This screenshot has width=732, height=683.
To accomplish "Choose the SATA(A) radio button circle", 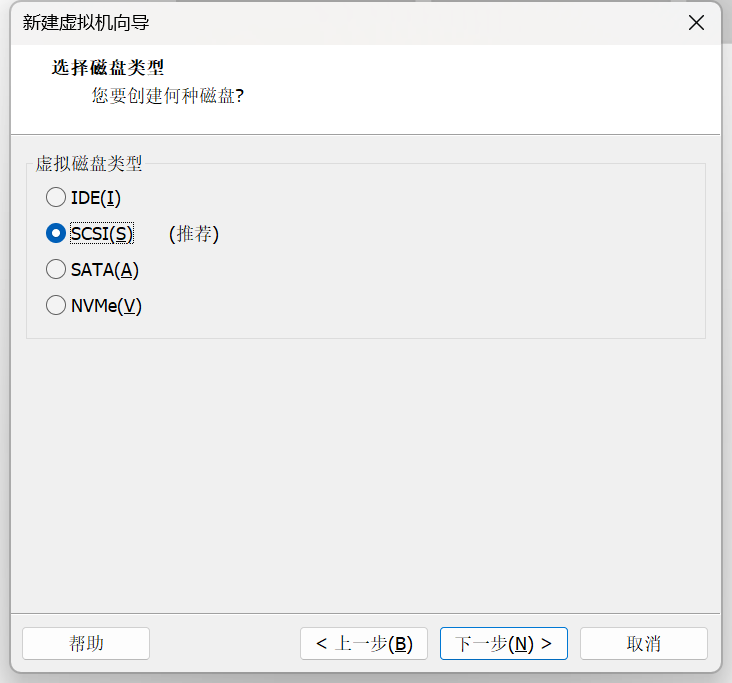I will pos(56,269).
